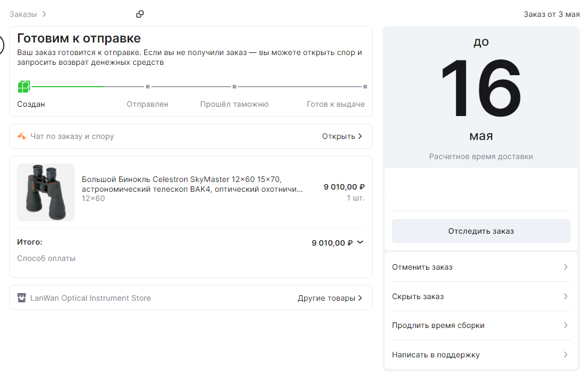Click the Итого: label
The width and height of the screenshot is (588, 377).
coord(29,242)
